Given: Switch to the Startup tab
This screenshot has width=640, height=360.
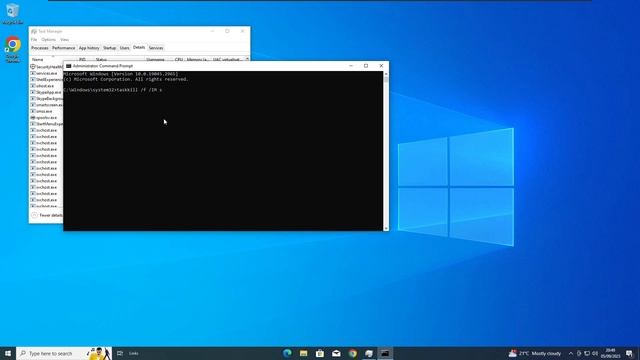Looking at the screenshot, I should click(x=109, y=48).
